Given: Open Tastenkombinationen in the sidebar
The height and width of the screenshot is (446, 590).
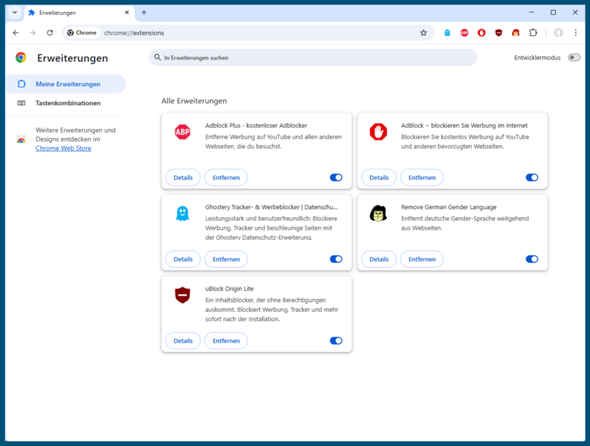Looking at the screenshot, I should [66, 103].
